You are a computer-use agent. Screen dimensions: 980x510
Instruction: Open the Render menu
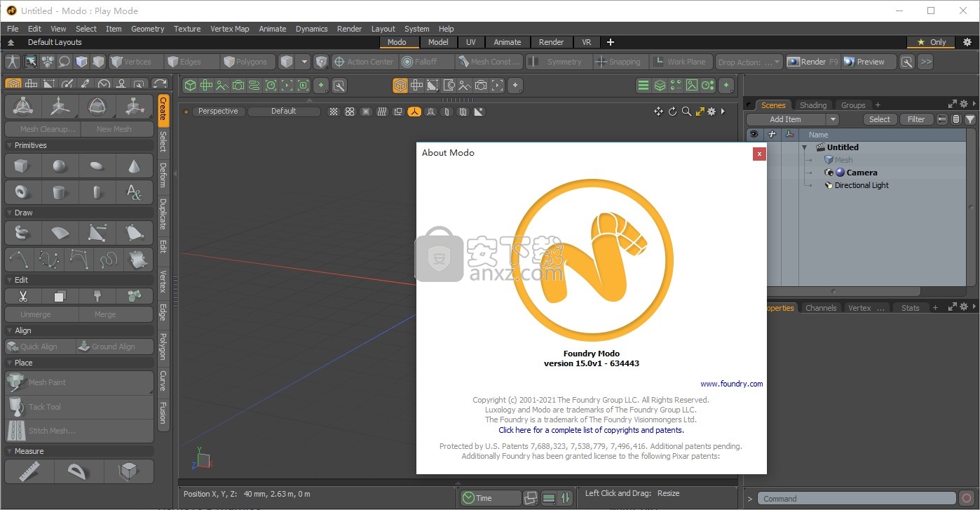[349, 29]
